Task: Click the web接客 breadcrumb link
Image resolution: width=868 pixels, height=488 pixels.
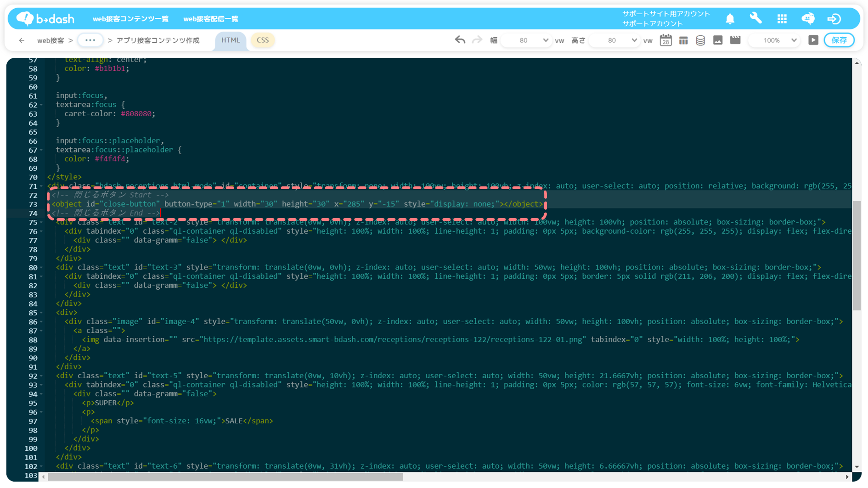Action: click(x=51, y=40)
